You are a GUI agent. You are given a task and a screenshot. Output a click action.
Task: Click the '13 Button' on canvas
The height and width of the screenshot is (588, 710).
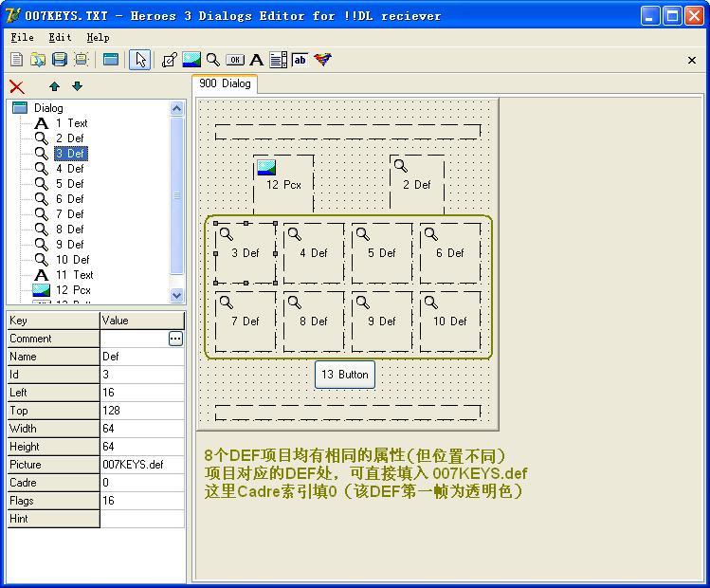(345, 375)
